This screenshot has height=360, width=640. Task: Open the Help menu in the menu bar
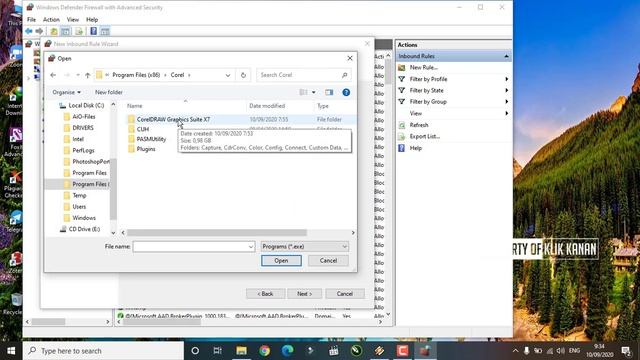[92, 20]
